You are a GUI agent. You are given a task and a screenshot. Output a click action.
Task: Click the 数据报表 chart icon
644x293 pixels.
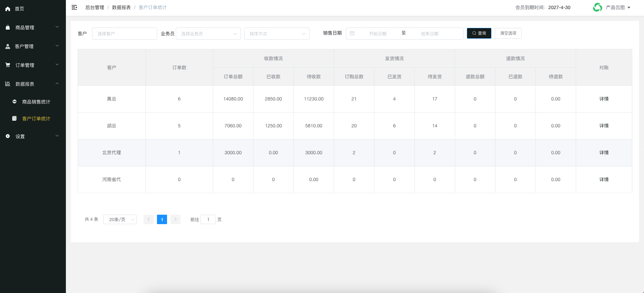click(8, 84)
